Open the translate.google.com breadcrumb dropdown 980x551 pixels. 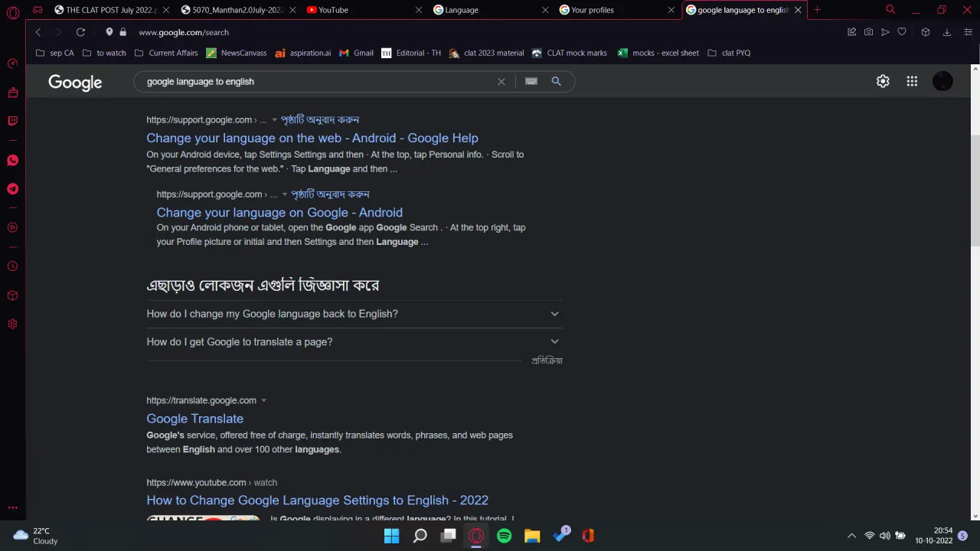click(x=263, y=399)
